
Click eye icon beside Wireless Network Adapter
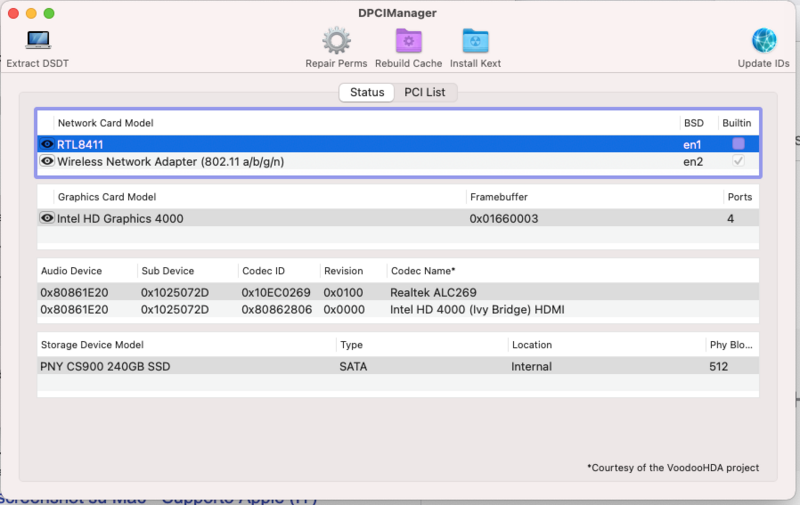[47, 161]
